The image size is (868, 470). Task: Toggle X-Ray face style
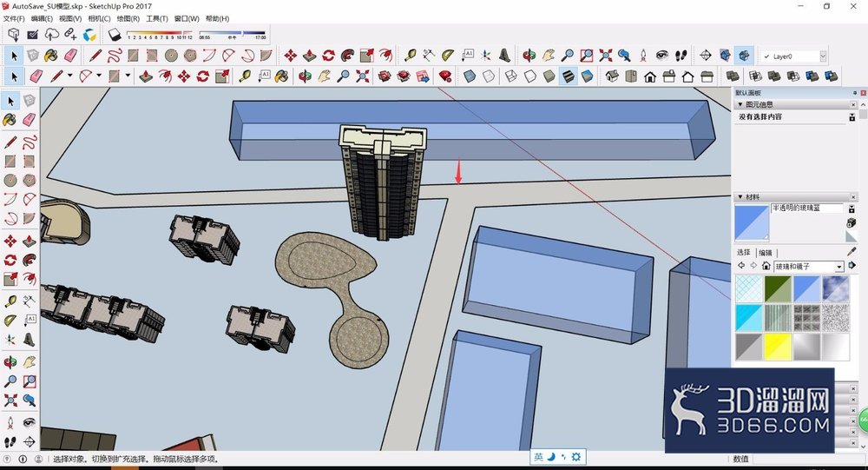click(470, 76)
